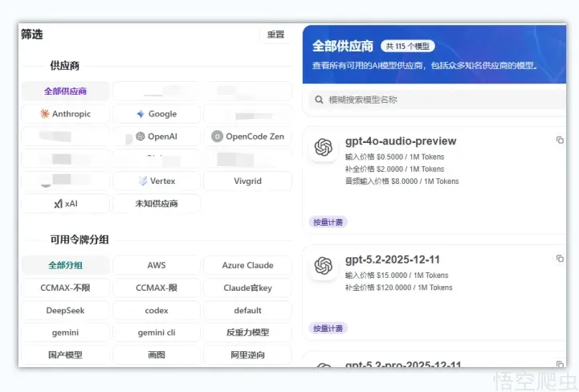Filter by Vivgrid provider

(x=248, y=181)
